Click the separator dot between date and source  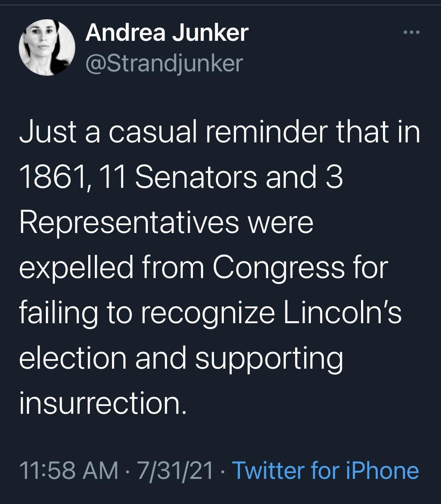(x=222, y=472)
